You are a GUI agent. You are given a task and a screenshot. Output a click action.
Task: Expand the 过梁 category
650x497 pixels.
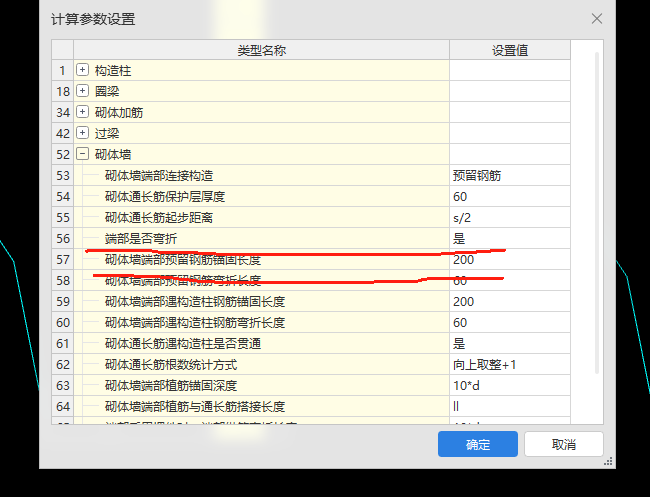pyautogui.click(x=82, y=133)
